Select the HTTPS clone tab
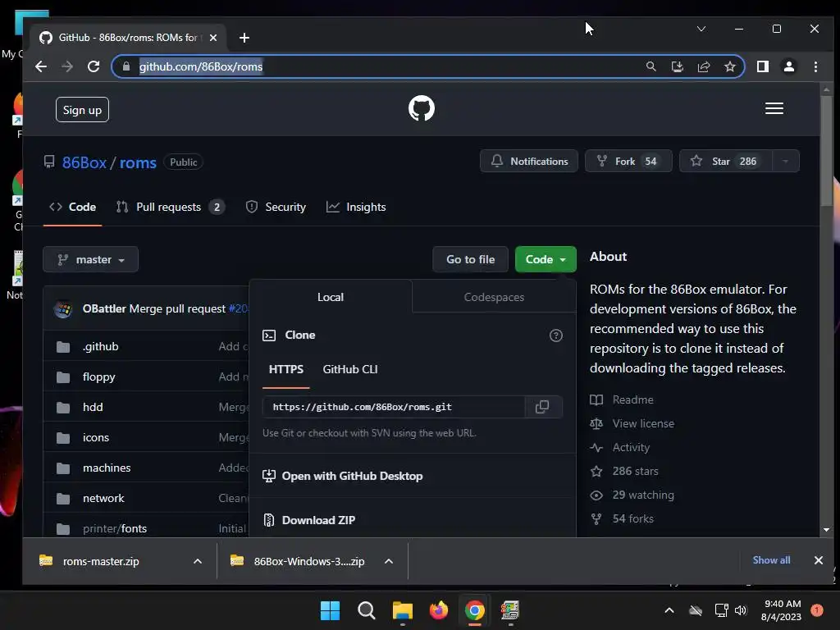 point(286,370)
